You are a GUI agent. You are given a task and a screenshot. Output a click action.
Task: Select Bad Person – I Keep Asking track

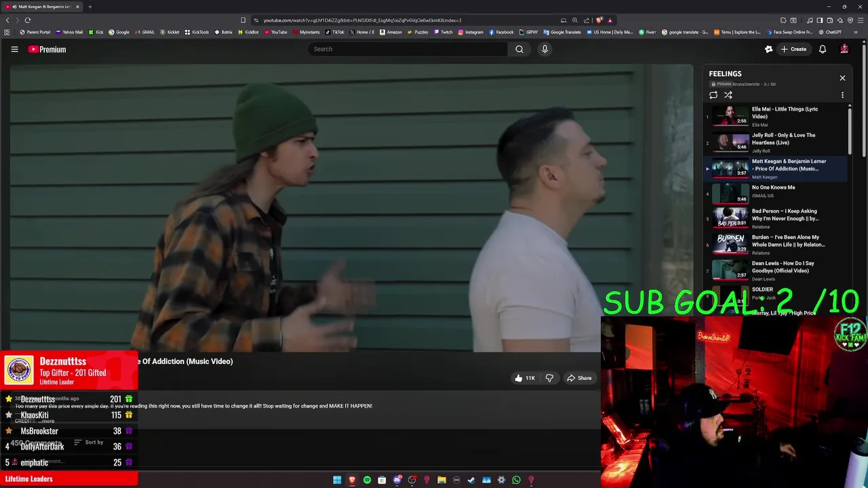pyautogui.click(x=776, y=218)
